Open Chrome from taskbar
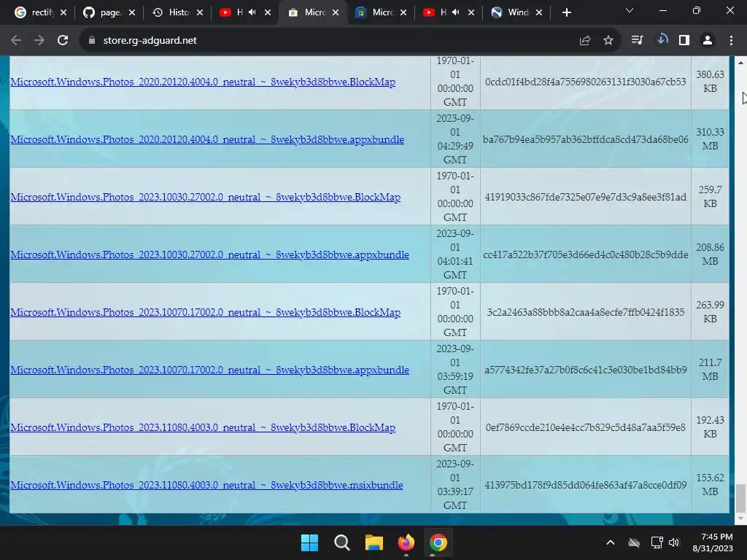The width and height of the screenshot is (747, 560). tap(438, 542)
